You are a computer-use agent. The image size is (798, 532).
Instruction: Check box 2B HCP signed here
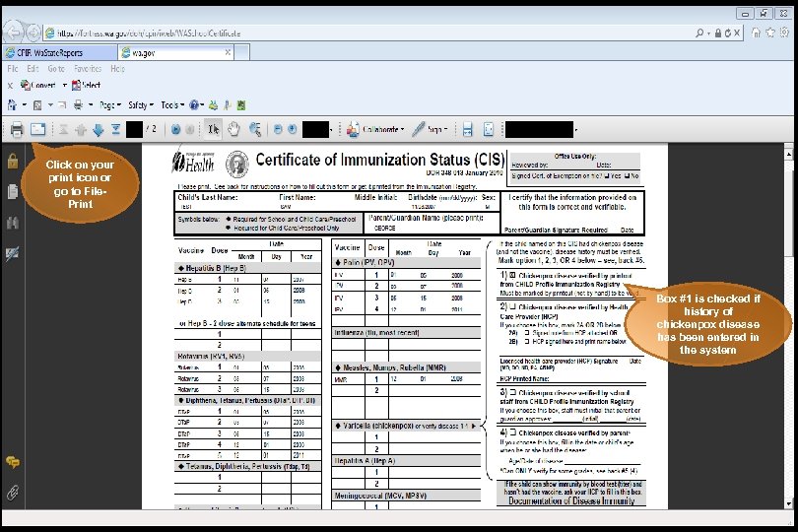tap(527, 341)
